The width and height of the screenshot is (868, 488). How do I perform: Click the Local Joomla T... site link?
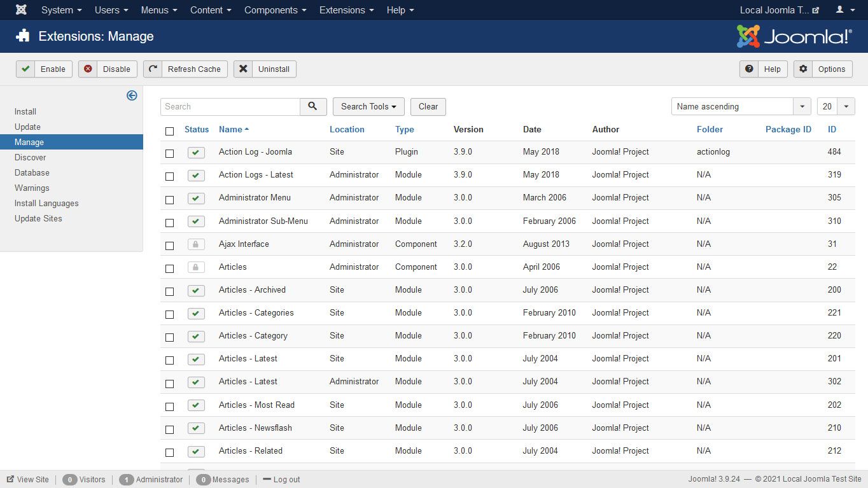point(779,10)
